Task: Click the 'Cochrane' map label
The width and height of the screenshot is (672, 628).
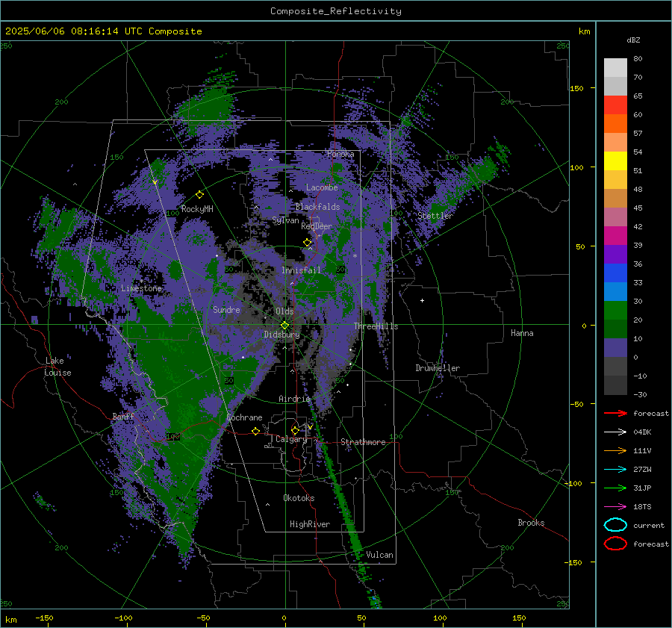Action: (x=244, y=417)
